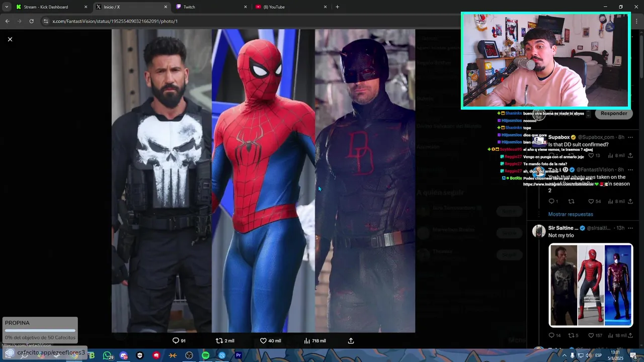This screenshot has width=644, height=362.
Task: Like the FantastiVision reply with 54 likes
Action: tap(595, 202)
